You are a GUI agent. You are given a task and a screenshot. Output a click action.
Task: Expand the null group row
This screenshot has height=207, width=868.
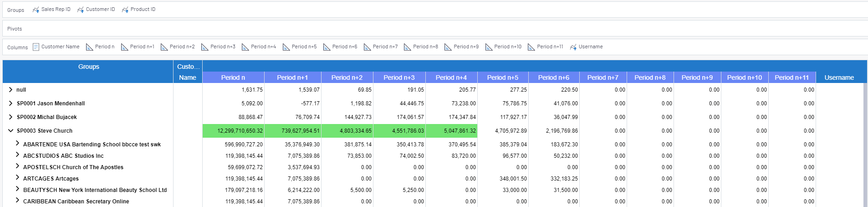pos(11,90)
